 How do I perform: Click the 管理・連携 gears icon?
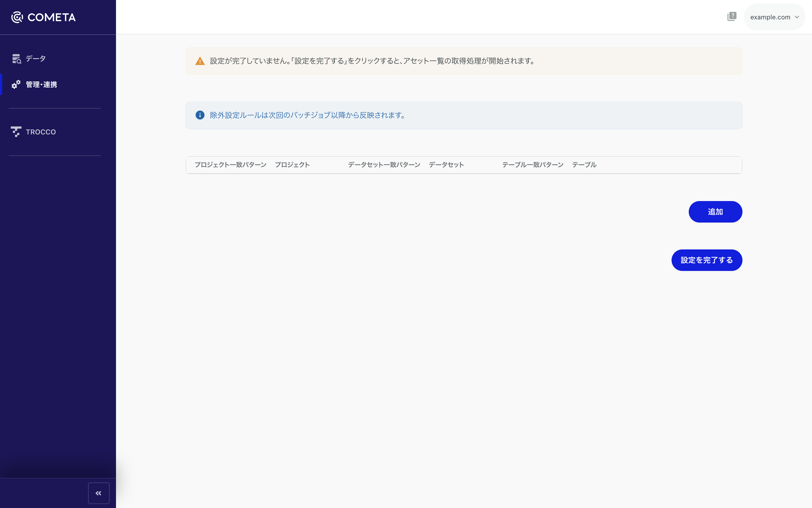tap(16, 84)
